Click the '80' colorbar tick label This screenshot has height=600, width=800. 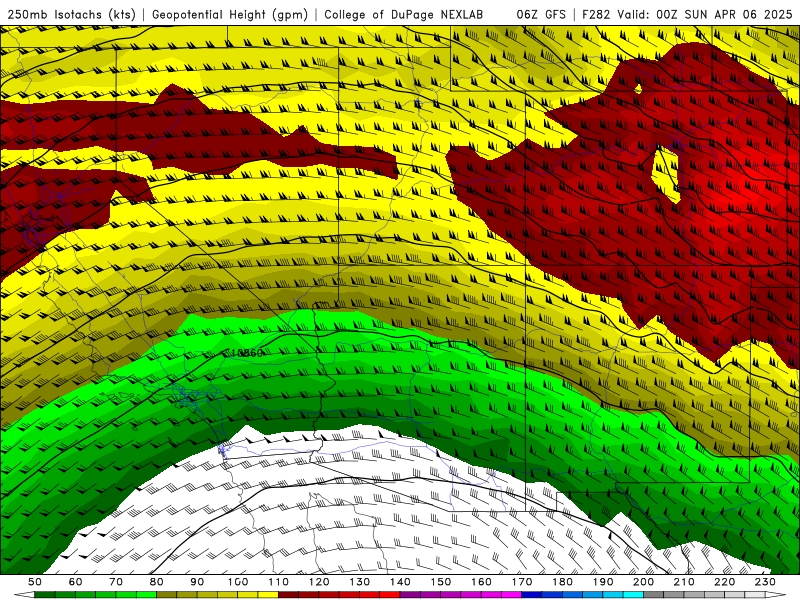coord(156,582)
